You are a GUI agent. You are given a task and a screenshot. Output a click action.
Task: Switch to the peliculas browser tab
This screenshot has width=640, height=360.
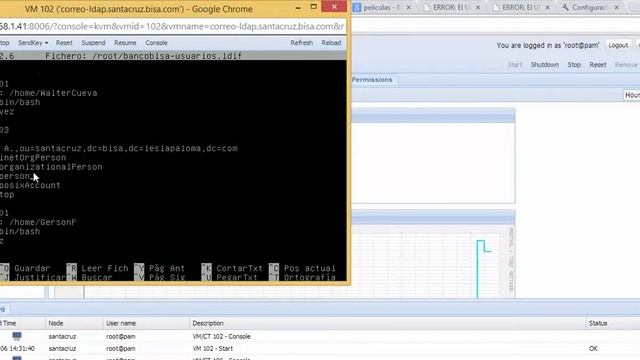[x=382, y=7]
